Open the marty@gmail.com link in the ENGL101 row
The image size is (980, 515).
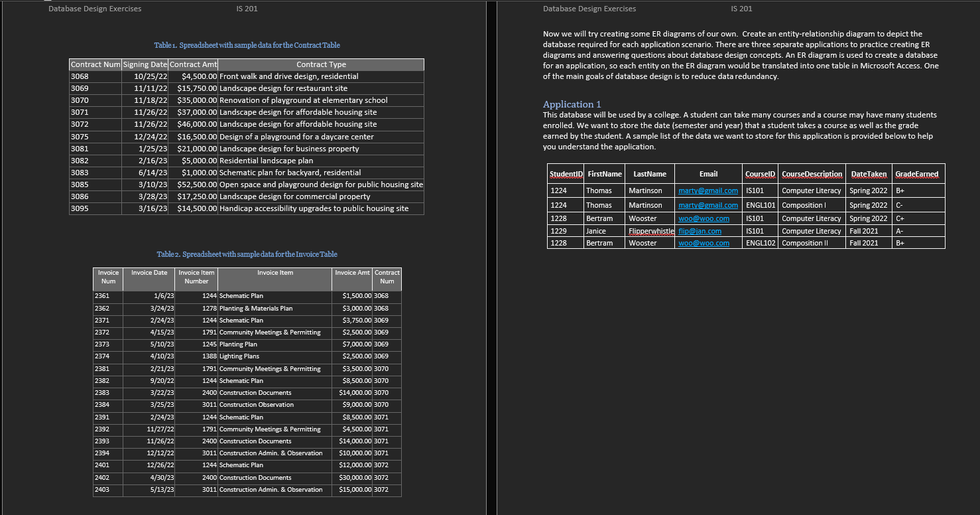pos(708,205)
